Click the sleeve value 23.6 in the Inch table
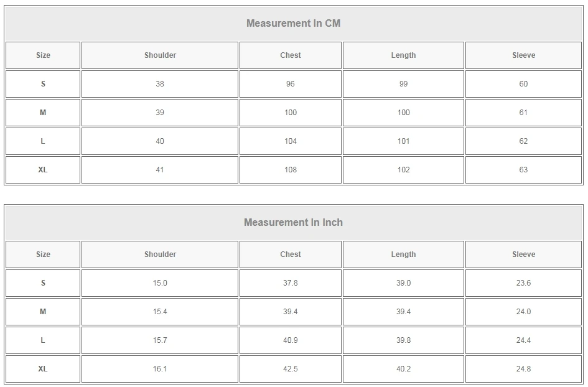The height and width of the screenshot is (387, 588). click(x=523, y=283)
